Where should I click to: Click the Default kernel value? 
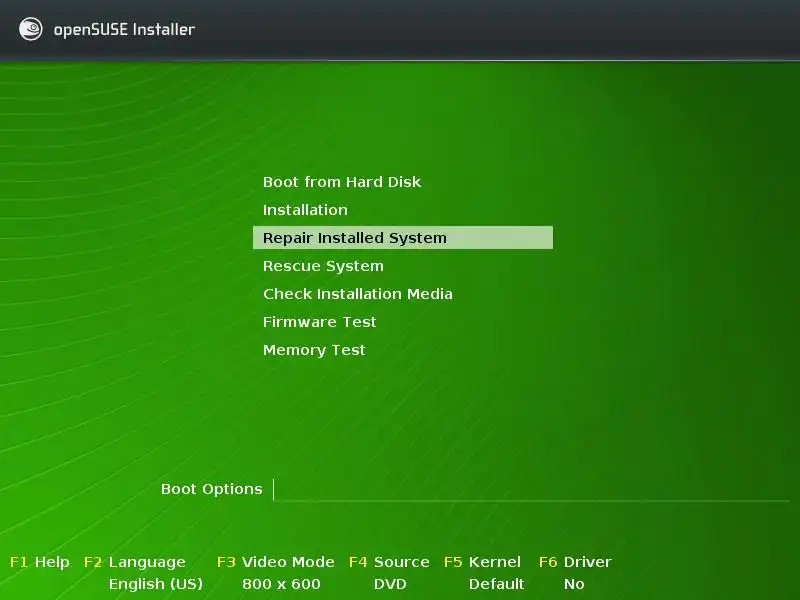496,584
